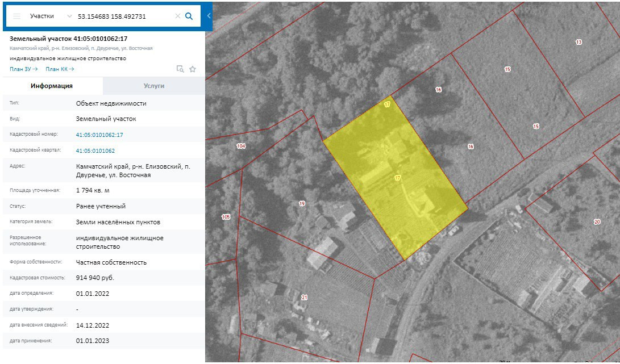This screenshot has height=364, width=620.
Task: Click the date 01.01.2023
Action: [x=93, y=341]
